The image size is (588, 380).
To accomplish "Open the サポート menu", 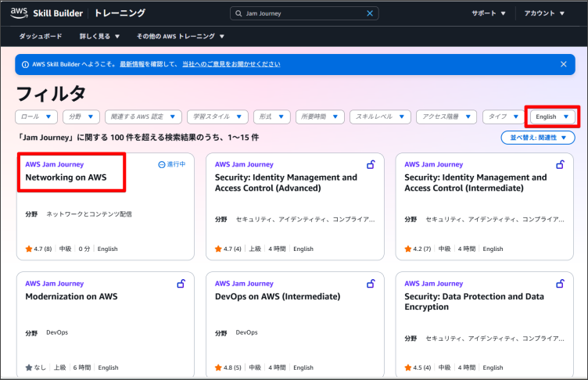I will (489, 13).
